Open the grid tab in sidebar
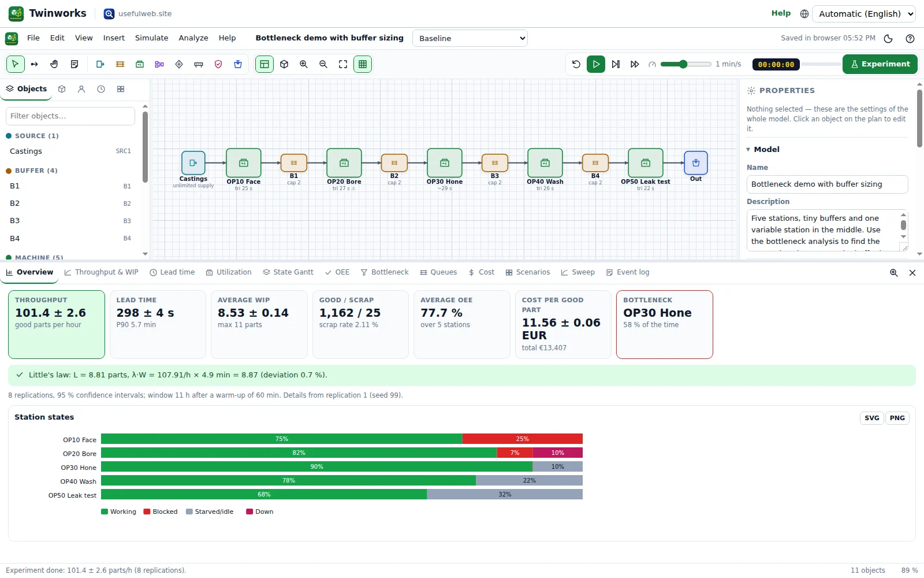Image resolution: width=924 pixels, height=578 pixels. click(121, 89)
